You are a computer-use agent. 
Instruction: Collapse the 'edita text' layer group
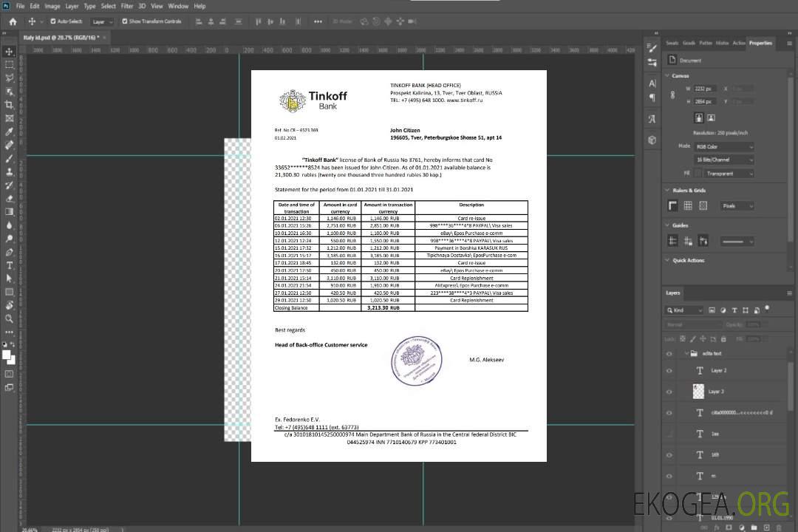[x=686, y=353]
